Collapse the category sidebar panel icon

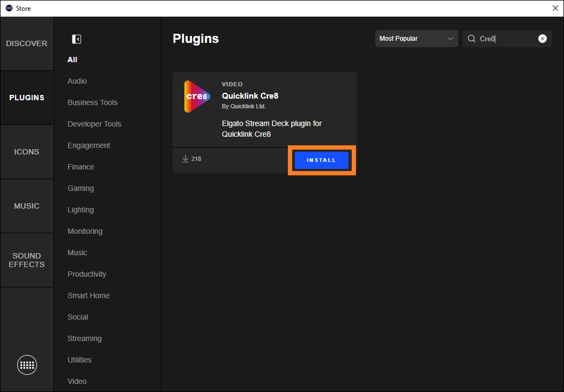[77, 39]
